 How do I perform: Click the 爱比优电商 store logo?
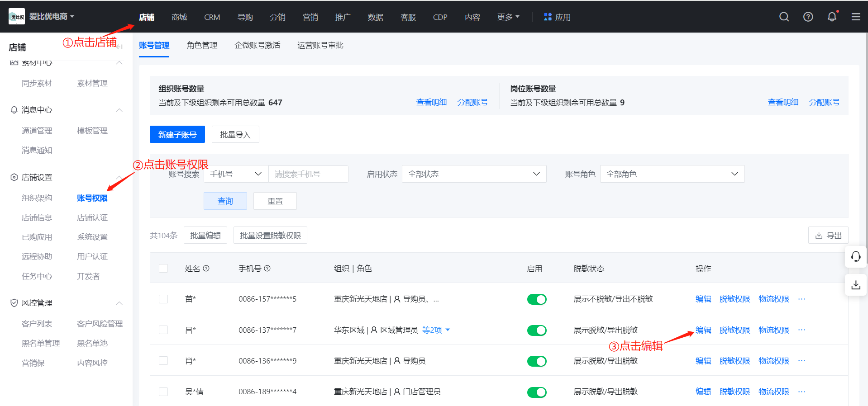(x=17, y=16)
